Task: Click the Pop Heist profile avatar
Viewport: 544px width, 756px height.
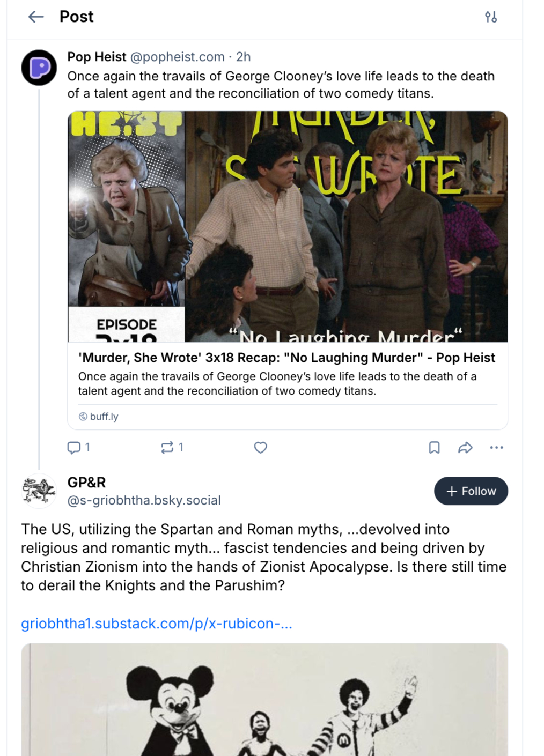Action: tap(39, 68)
